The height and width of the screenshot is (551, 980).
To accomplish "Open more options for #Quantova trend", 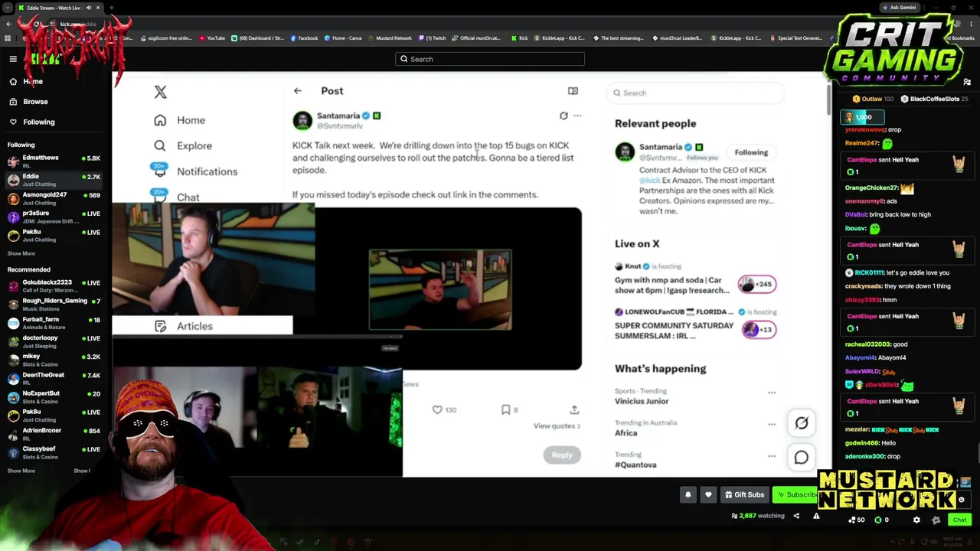I will (772, 456).
